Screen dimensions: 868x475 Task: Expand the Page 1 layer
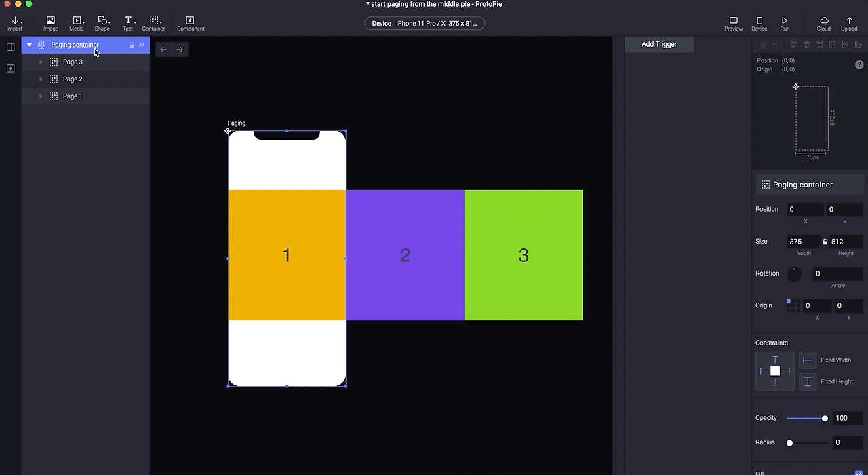pyautogui.click(x=41, y=96)
